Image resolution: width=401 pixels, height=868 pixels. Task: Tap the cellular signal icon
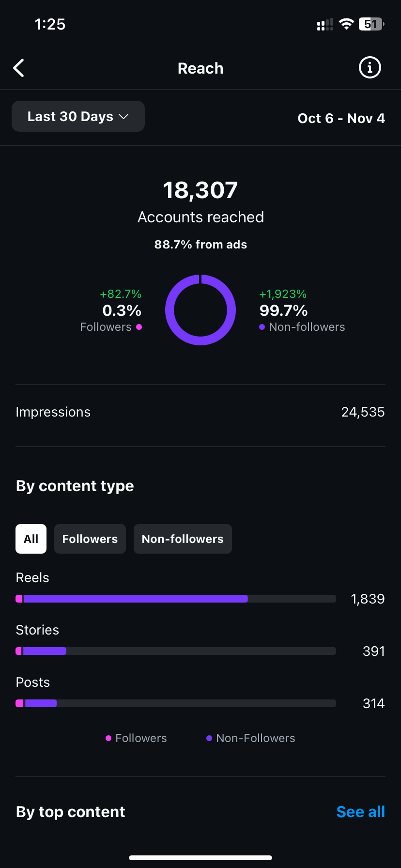tap(325, 25)
